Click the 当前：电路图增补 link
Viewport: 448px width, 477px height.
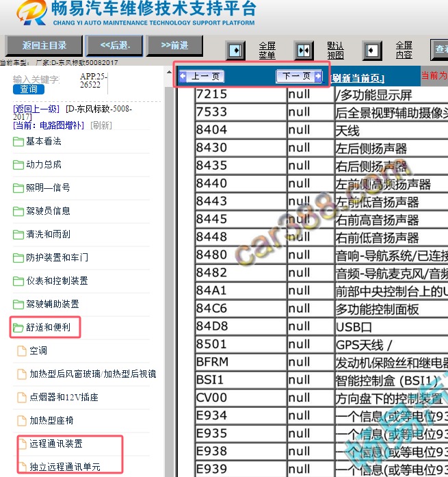tap(49, 125)
